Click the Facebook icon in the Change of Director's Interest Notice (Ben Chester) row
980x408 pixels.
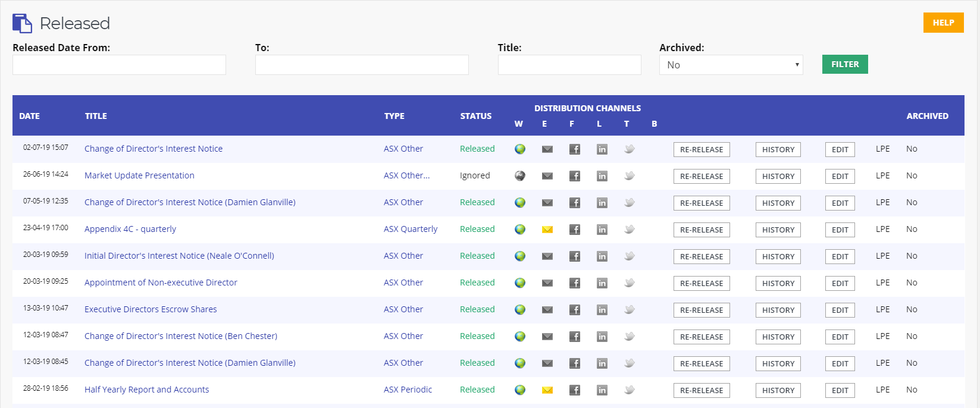[575, 337]
